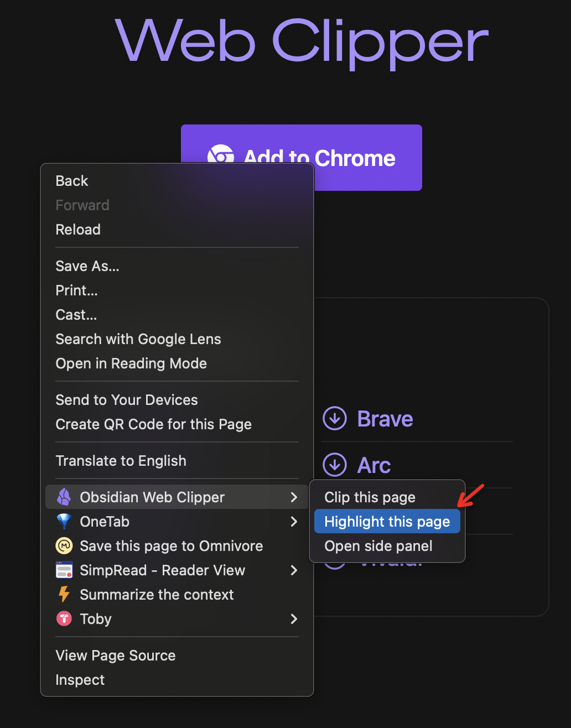Image resolution: width=571 pixels, height=728 pixels.
Task: Expand the Obsidian Web Clipper submenu arrow
Action: (x=294, y=497)
